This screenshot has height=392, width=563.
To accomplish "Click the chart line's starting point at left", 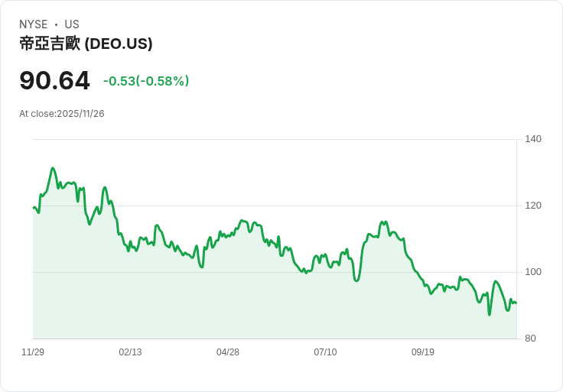I will coord(34,208).
